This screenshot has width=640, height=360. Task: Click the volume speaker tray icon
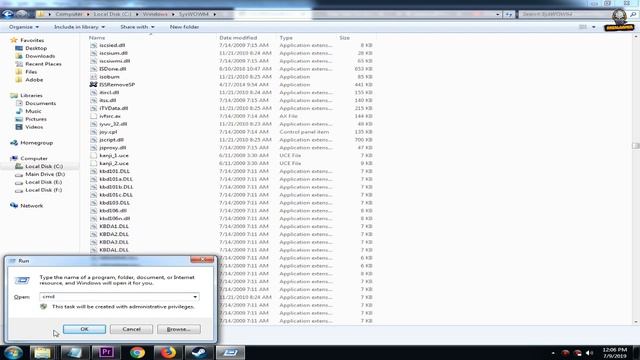coord(589,353)
